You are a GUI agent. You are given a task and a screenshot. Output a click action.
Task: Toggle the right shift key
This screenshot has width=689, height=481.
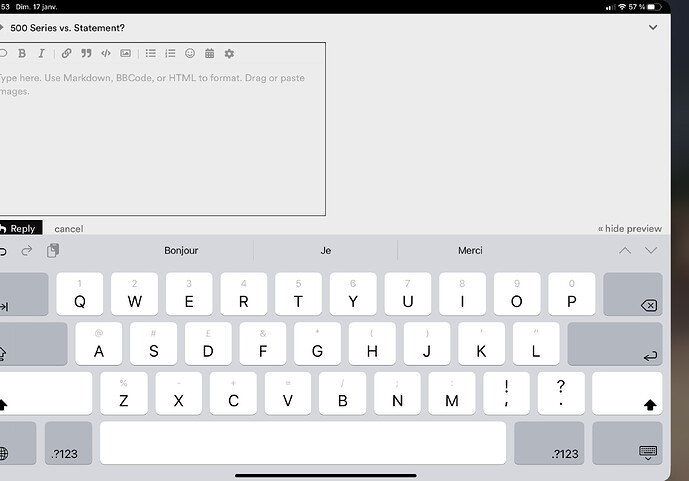(627, 394)
